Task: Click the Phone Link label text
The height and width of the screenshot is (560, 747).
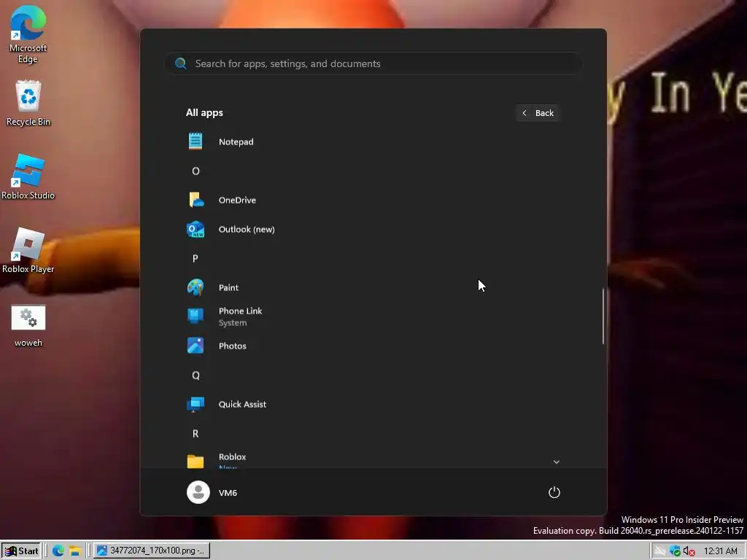Action: coord(240,311)
